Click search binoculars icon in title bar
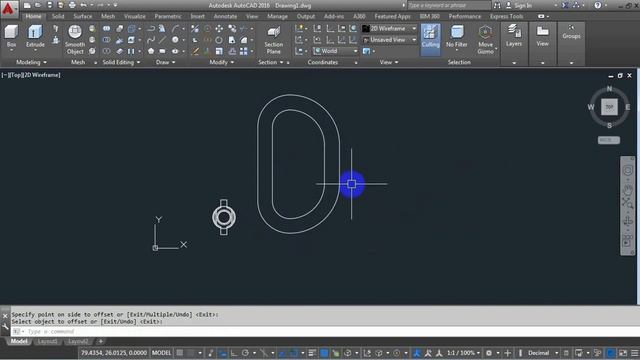640x360 pixels. (497, 5)
